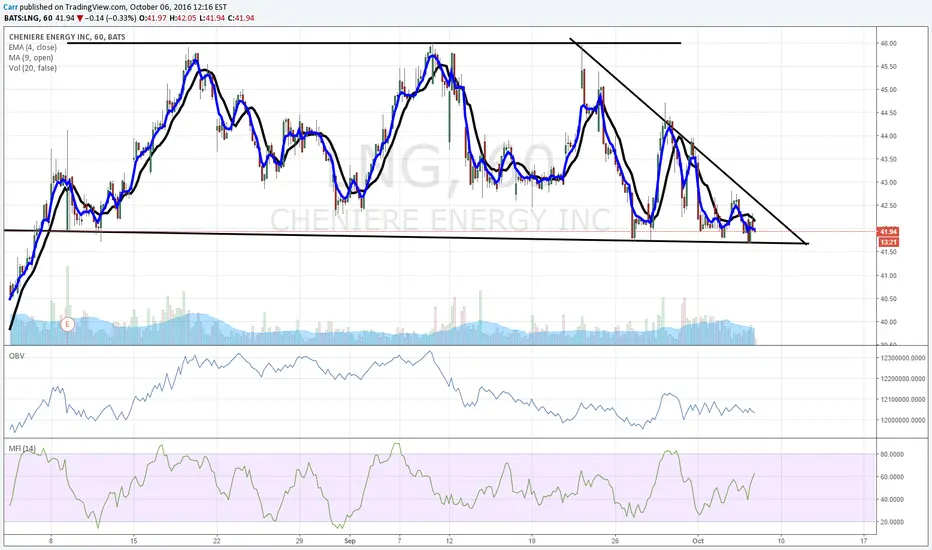Click the 12100000.0000 OBV axis label
Screen dimensions: 932x550
(903, 400)
